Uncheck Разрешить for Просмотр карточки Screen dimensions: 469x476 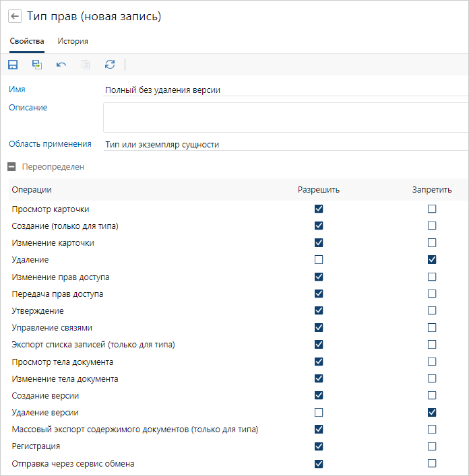[x=319, y=209]
